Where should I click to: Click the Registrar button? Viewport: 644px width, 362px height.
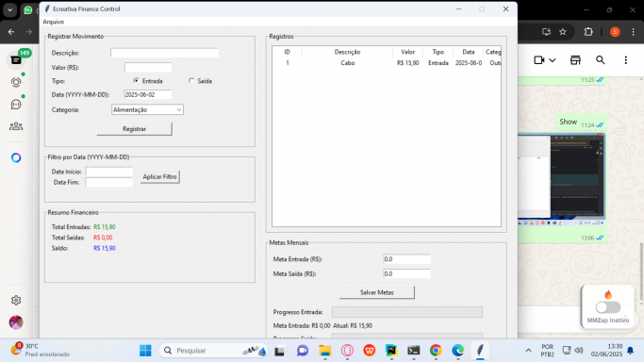coord(134,129)
